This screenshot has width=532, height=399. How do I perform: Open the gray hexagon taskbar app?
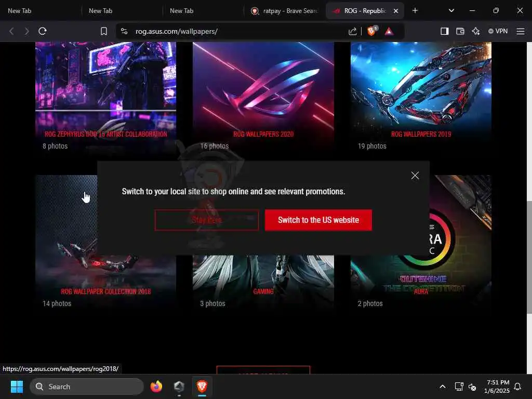179,387
